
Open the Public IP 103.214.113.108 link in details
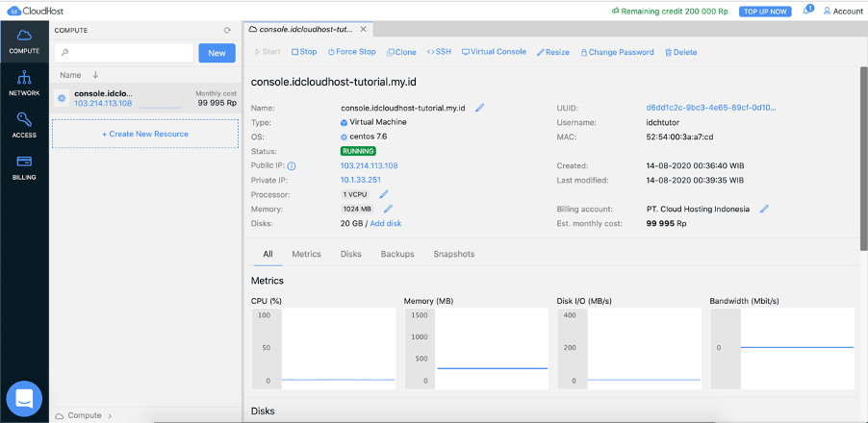370,166
